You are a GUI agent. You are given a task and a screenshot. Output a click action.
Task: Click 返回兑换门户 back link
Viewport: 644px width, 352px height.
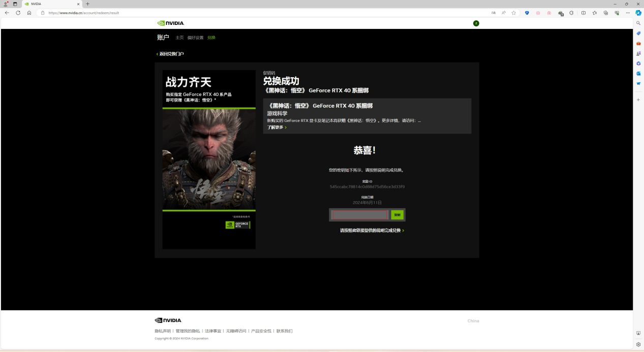click(x=170, y=54)
